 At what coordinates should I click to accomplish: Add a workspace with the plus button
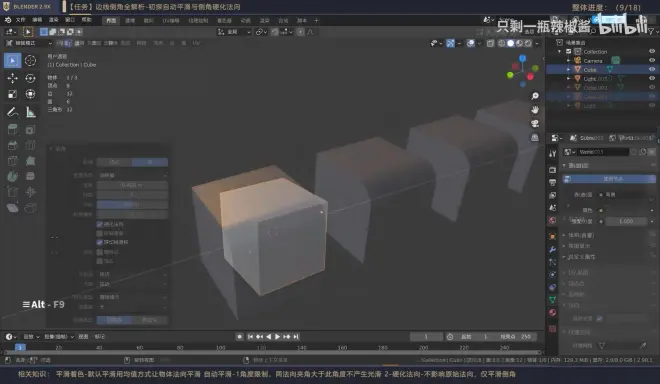coord(317,20)
